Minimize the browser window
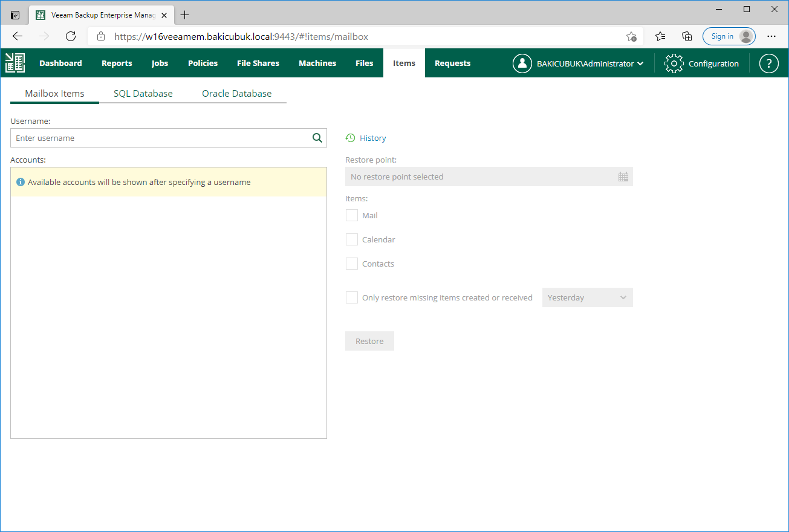 click(x=719, y=9)
